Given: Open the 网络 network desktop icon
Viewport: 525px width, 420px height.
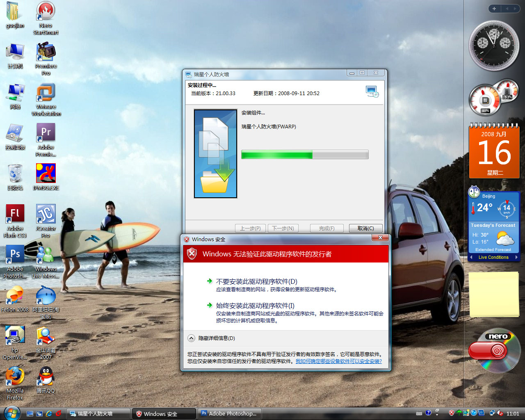Looking at the screenshot, I should click(x=15, y=96).
